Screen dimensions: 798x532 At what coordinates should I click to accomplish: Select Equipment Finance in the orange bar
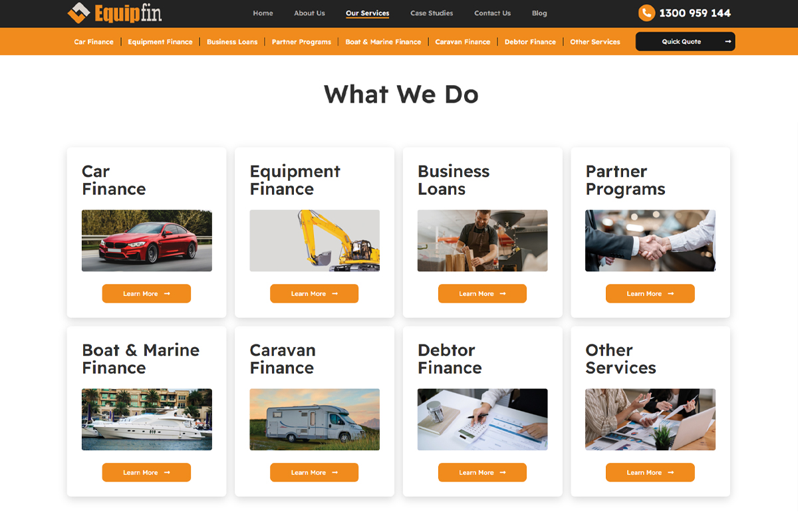coord(160,42)
